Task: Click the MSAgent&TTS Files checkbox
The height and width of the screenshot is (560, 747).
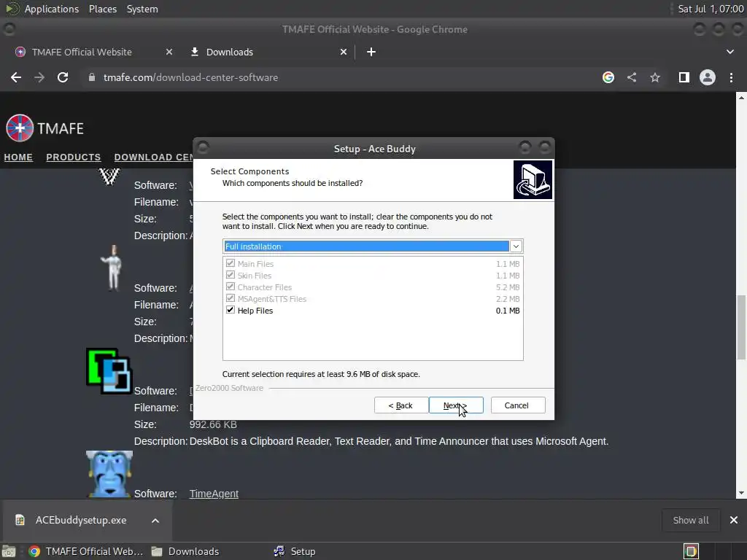Action: [x=230, y=298]
